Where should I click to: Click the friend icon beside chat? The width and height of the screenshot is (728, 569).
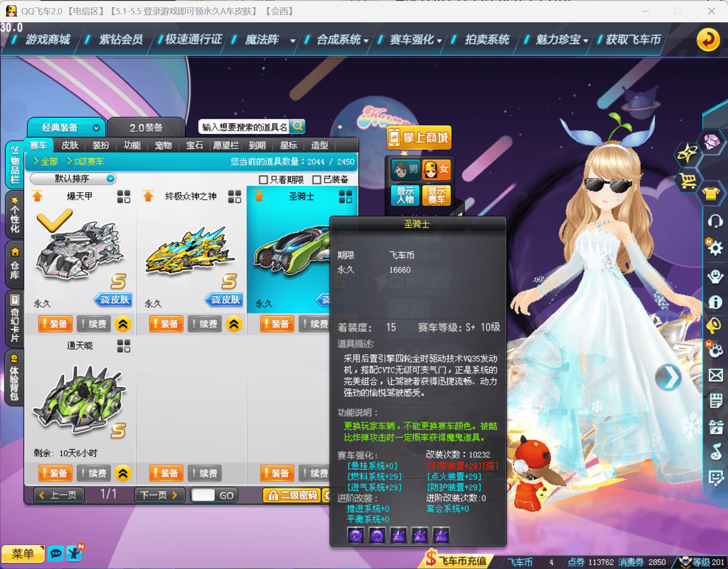(x=75, y=553)
